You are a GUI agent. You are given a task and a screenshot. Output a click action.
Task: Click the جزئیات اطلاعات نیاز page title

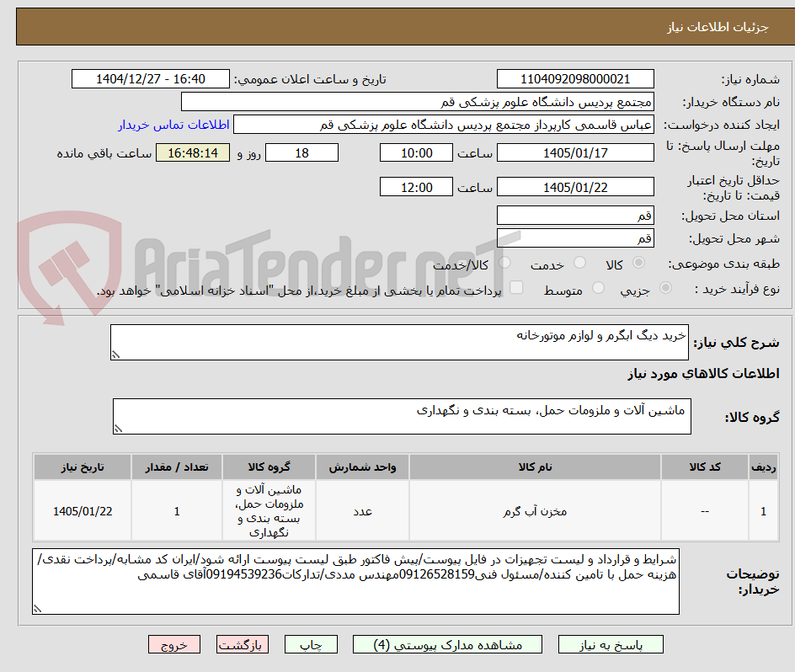pyautogui.click(x=718, y=27)
